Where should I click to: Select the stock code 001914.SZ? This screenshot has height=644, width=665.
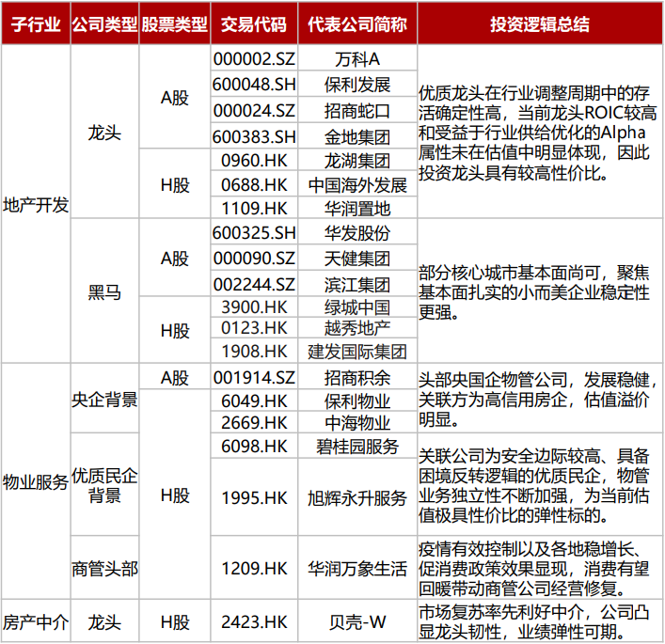[x=254, y=377]
